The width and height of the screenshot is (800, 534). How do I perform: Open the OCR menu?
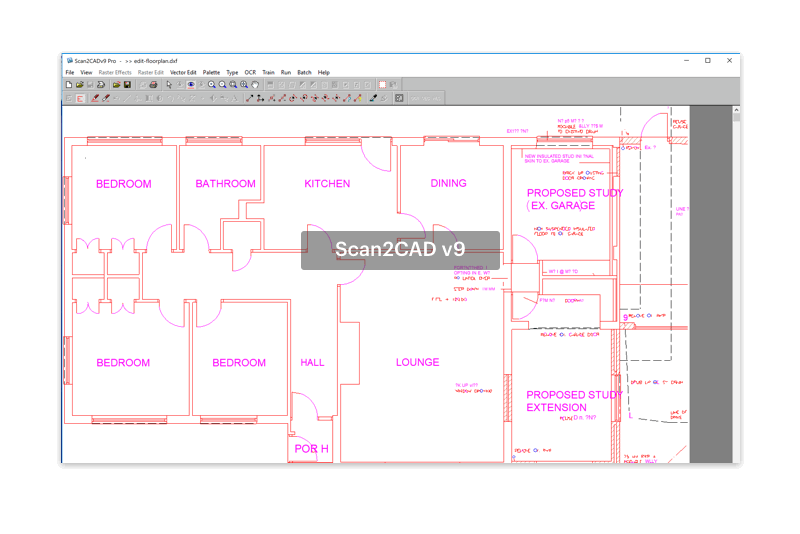coord(250,72)
